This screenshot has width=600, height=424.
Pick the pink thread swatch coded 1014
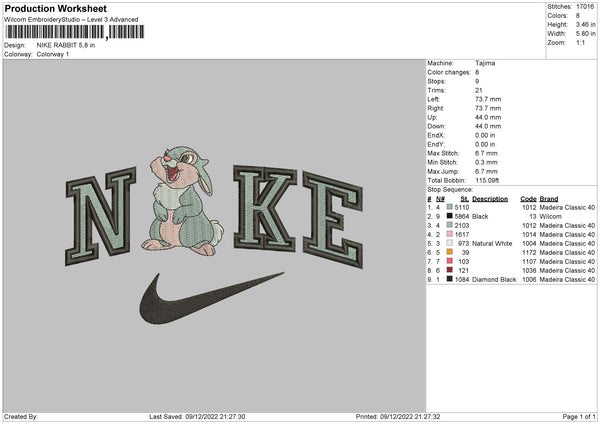click(x=450, y=234)
